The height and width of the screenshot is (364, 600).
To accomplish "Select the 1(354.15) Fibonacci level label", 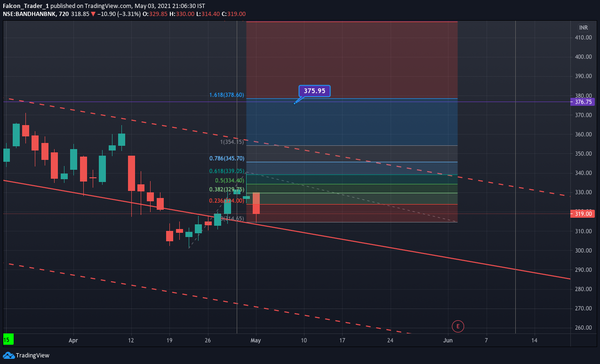I will [x=232, y=142].
